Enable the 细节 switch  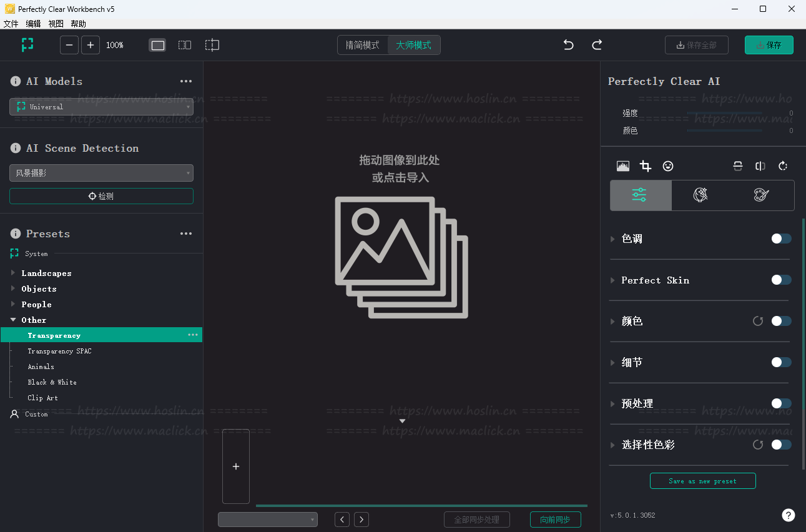click(781, 362)
